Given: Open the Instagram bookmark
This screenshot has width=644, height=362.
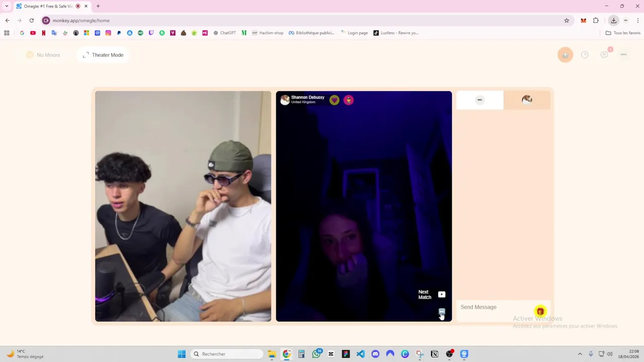Looking at the screenshot, I should point(108,33).
